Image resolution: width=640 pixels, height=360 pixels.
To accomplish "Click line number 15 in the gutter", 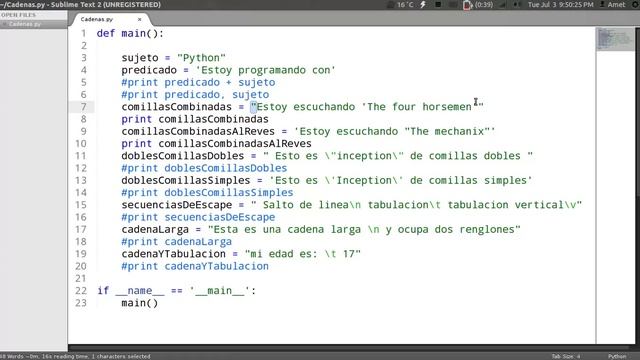I will [81, 205].
